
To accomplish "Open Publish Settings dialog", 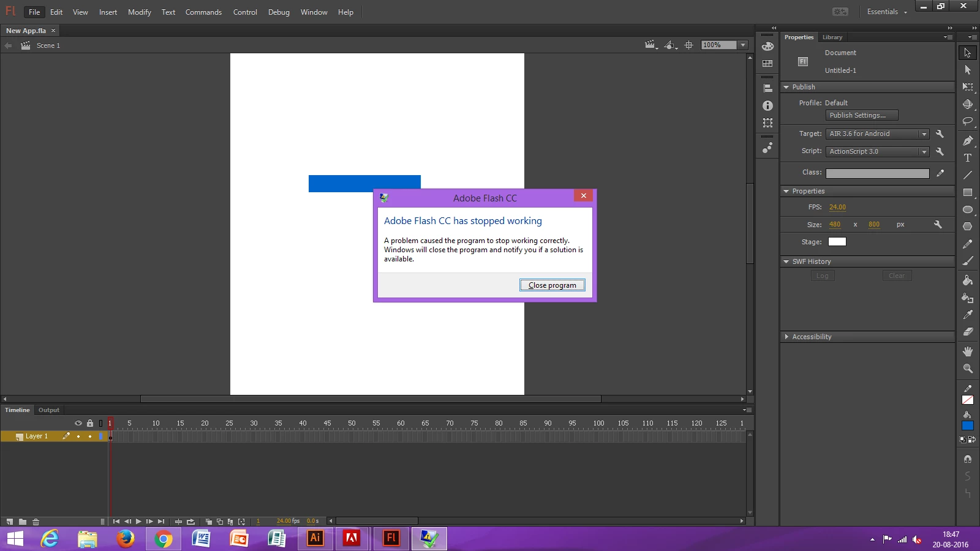I will tap(862, 115).
